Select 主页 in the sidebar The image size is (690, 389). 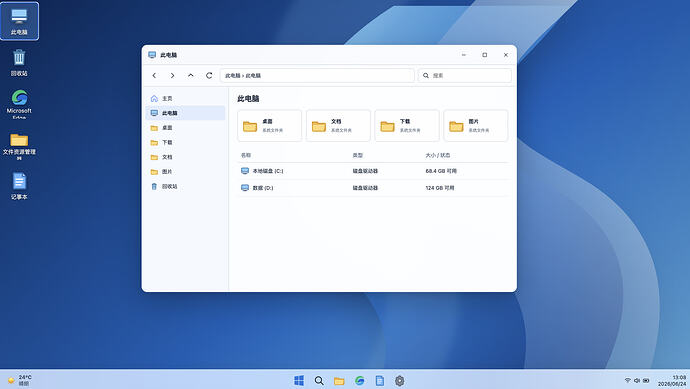coord(185,99)
